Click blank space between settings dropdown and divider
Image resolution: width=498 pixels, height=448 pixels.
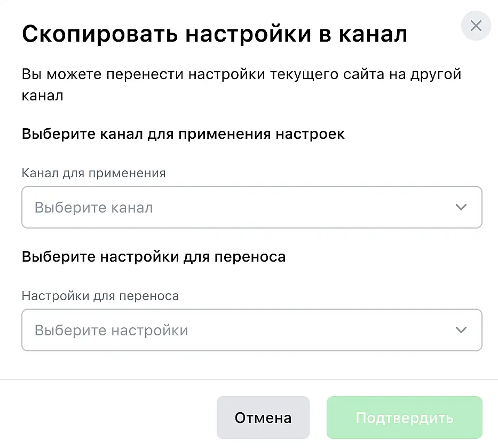click(249, 365)
